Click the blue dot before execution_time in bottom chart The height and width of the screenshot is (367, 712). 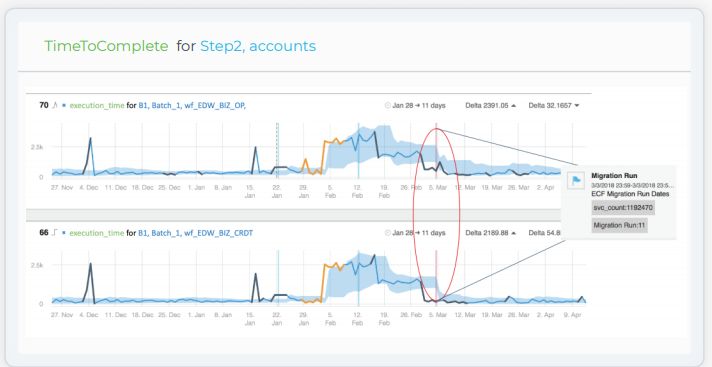[x=64, y=233]
